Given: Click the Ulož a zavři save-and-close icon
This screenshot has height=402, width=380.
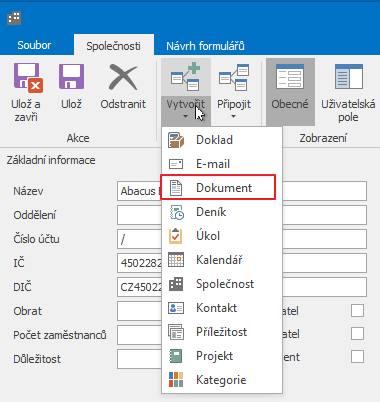Looking at the screenshot, I should pos(28,78).
